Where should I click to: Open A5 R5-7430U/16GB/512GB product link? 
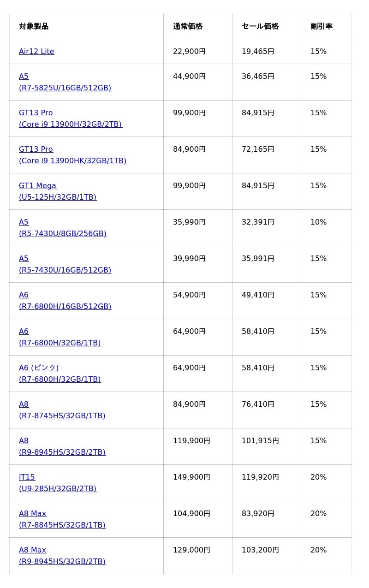[x=65, y=270]
